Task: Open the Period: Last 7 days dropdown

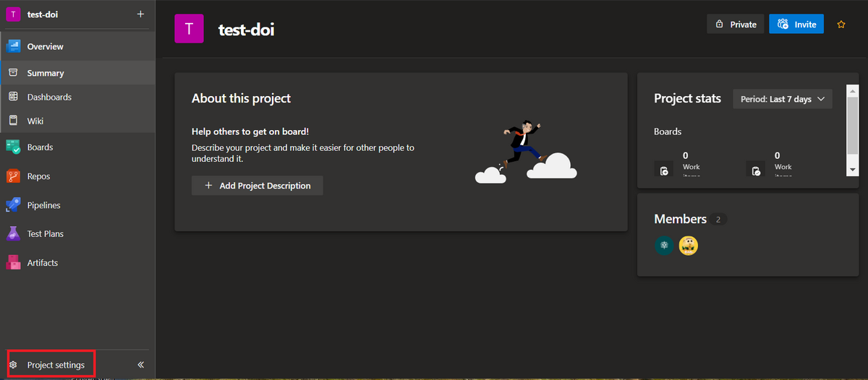Action: point(783,99)
